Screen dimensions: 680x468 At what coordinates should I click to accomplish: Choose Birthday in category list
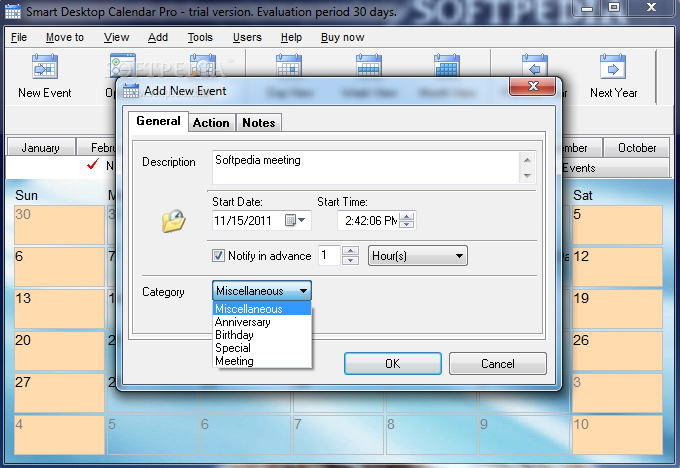click(x=262, y=335)
